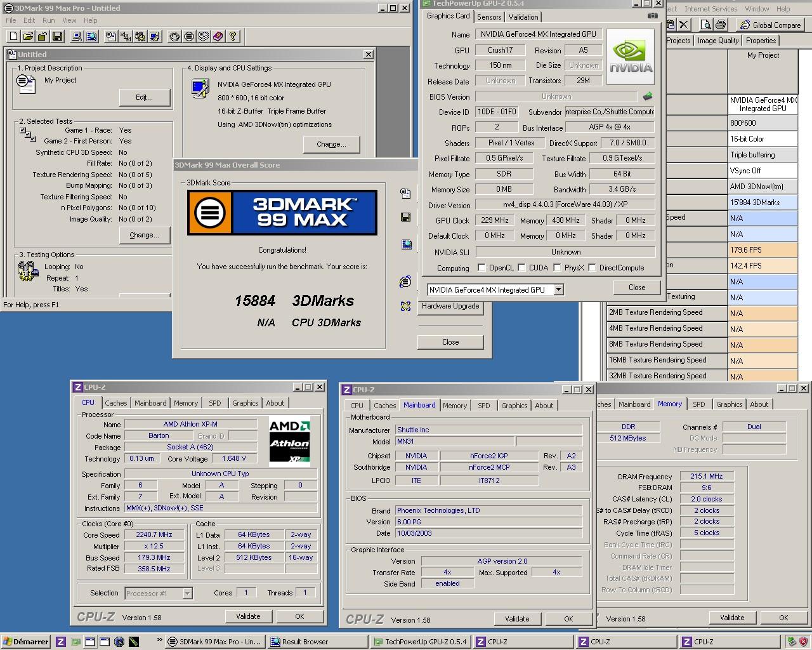Viewport: 812px width, 650px height.
Task: Click Validate in the left CPU-Z window
Action: [248, 616]
